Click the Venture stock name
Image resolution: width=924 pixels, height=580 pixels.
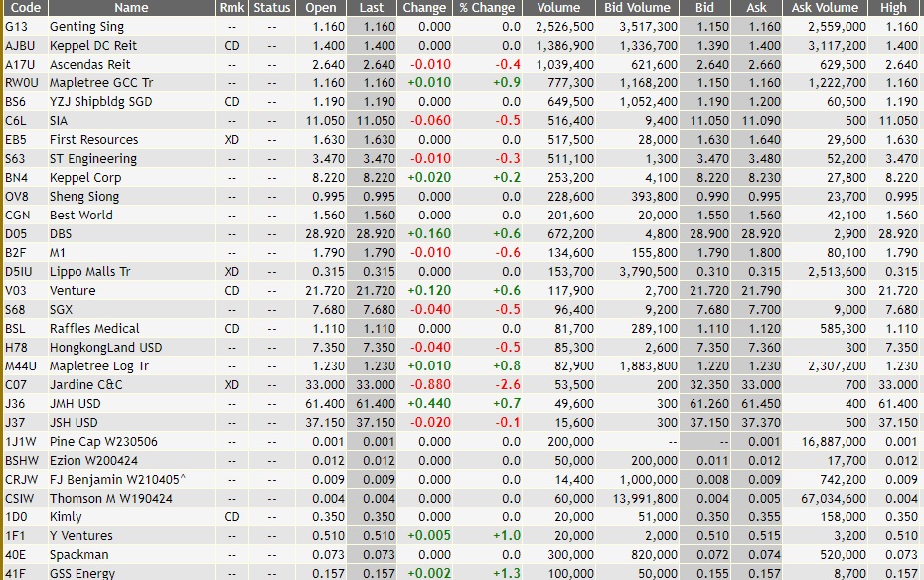(73, 290)
